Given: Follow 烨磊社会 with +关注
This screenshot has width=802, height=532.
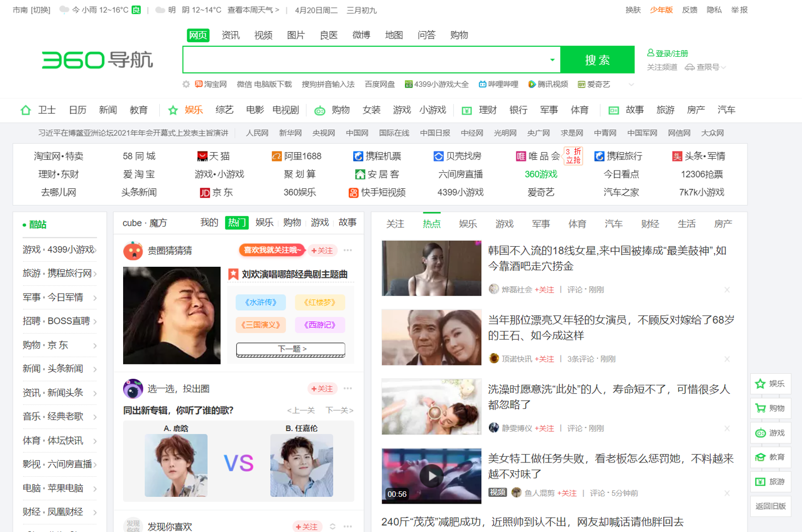Looking at the screenshot, I should [545, 290].
